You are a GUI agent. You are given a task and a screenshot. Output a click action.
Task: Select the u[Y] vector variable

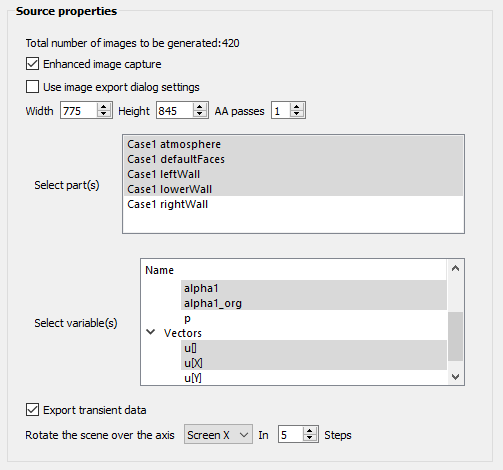click(314, 378)
